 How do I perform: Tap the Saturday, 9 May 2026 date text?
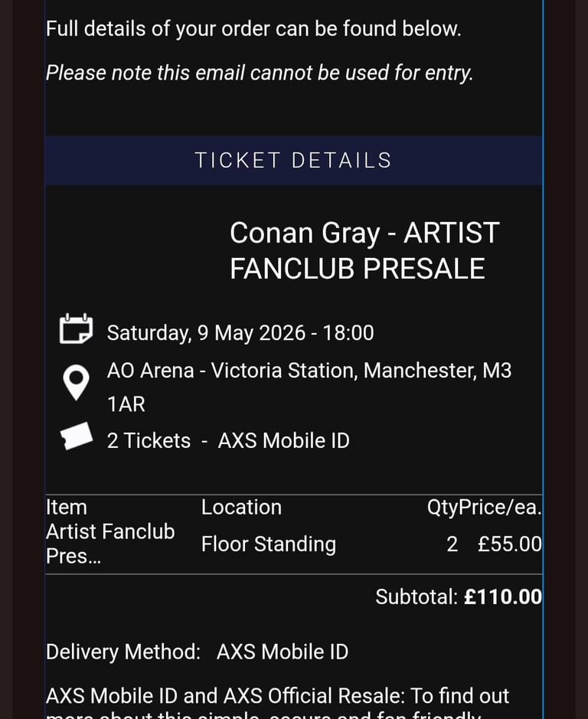[x=240, y=333]
